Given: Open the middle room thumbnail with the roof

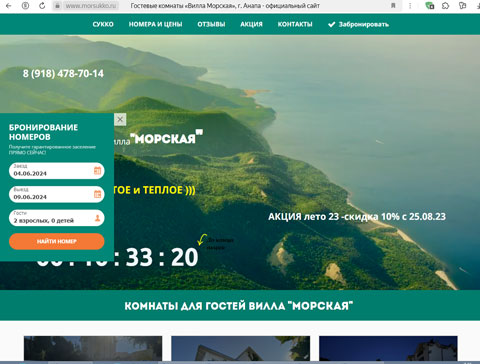Looking at the screenshot, I should click(240, 348).
